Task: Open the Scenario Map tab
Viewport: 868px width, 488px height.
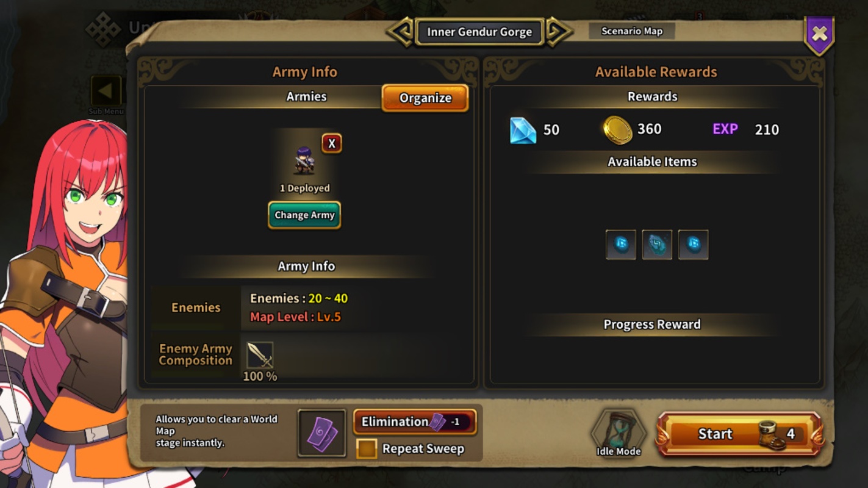Action: [632, 31]
